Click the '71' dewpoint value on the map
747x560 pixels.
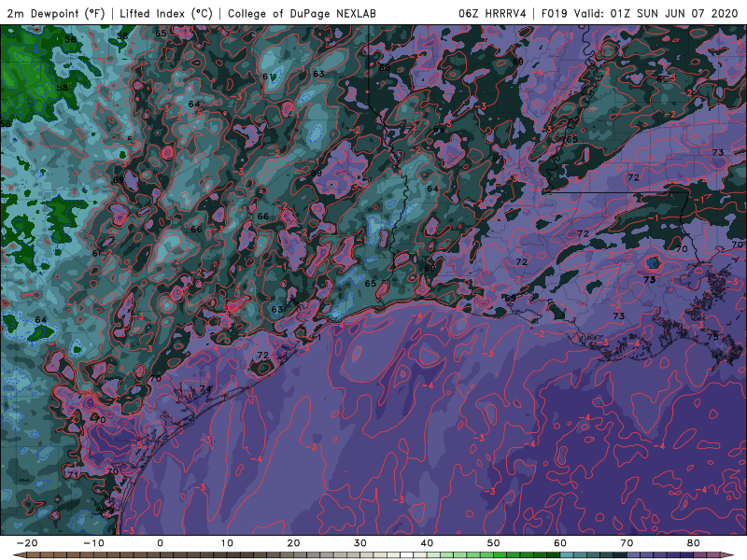(73, 475)
